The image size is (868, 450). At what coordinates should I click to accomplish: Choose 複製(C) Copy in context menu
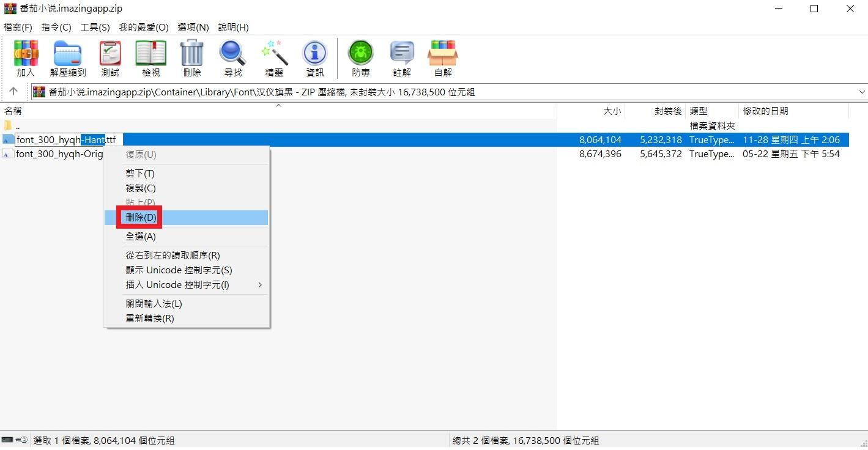[x=186, y=188]
